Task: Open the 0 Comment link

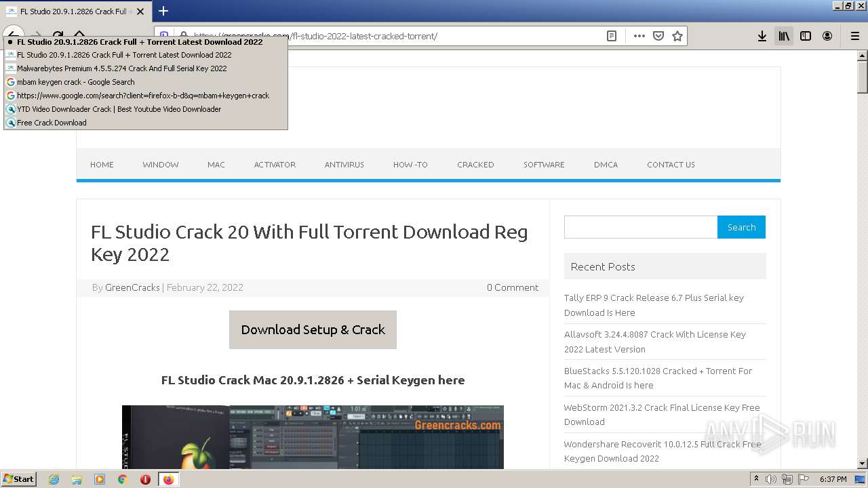Action: pos(513,287)
